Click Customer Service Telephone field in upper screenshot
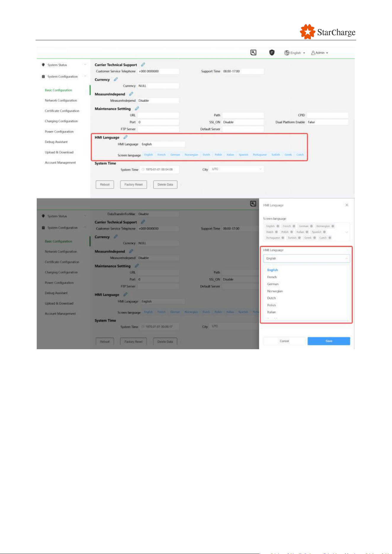This screenshot has width=392, height=554. tap(158, 71)
